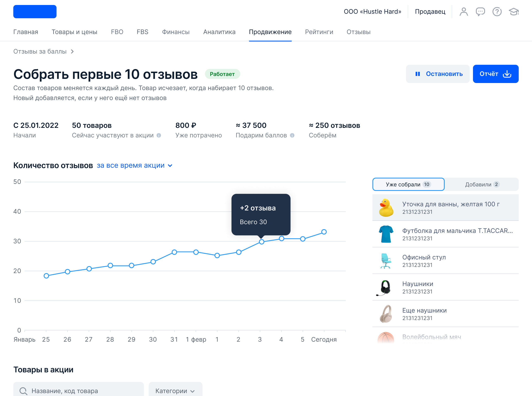Expand 'за все время акции' period dropdown
Viewport: 532px width, 396px height.
[135, 165]
